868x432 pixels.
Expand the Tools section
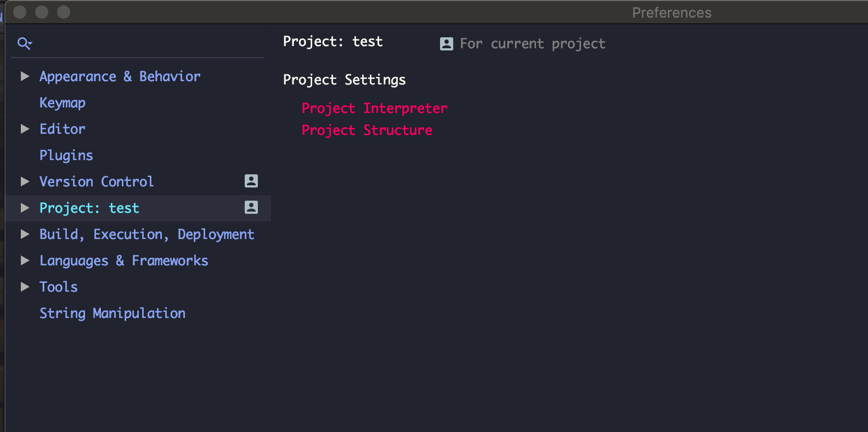(x=25, y=287)
